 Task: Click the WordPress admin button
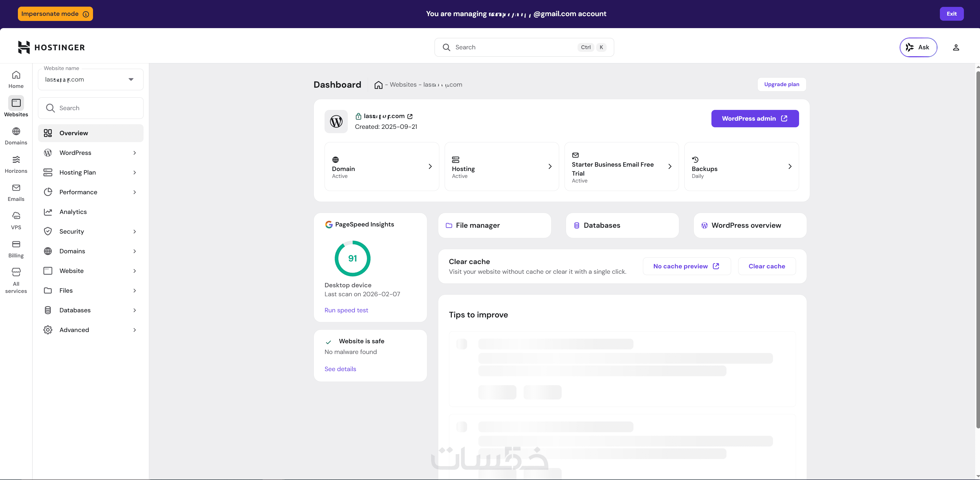pos(755,118)
